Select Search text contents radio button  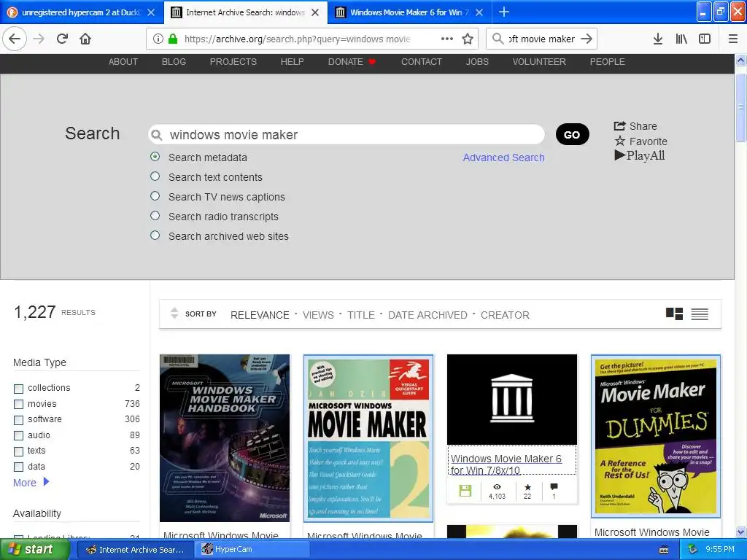pyautogui.click(x=155, y=176)
